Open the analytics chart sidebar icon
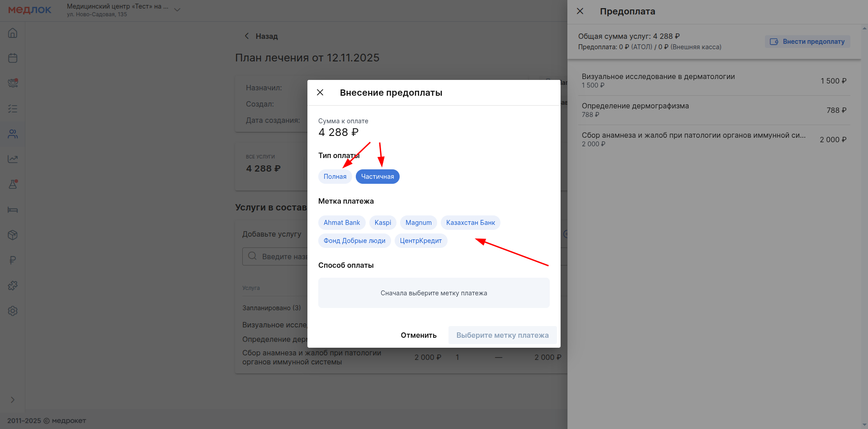This screenshot has height=429, width=868. pyautogui.click(x=13, y=159)
